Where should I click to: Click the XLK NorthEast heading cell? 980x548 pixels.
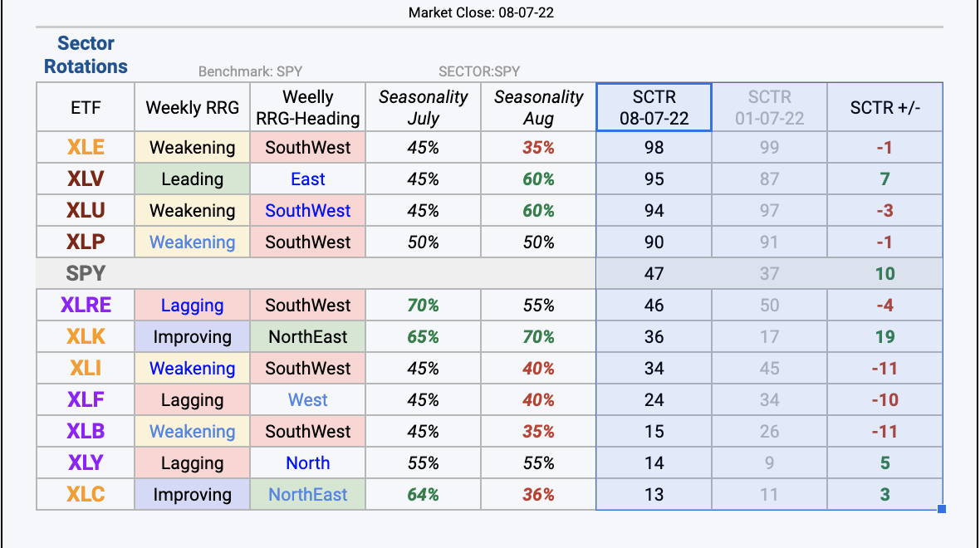coord(307,337)
